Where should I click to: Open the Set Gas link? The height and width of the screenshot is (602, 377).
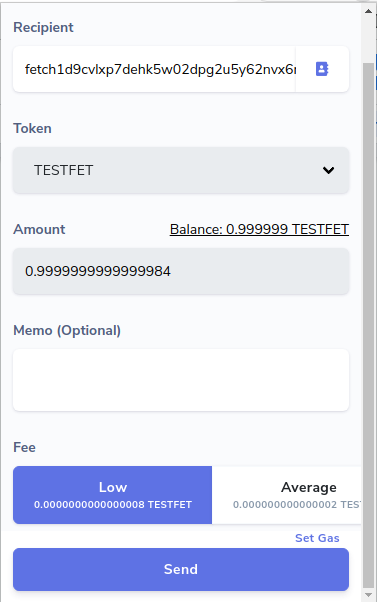[x=317, y=538]
